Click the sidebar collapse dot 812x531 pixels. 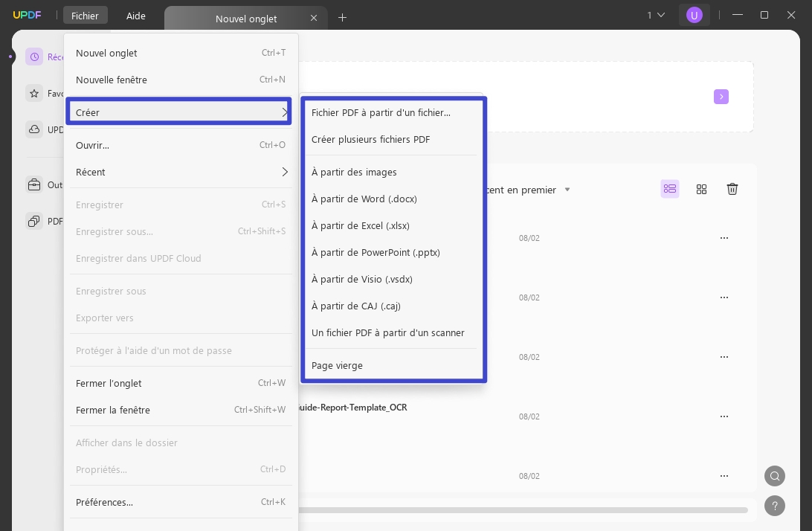[10, 57]
